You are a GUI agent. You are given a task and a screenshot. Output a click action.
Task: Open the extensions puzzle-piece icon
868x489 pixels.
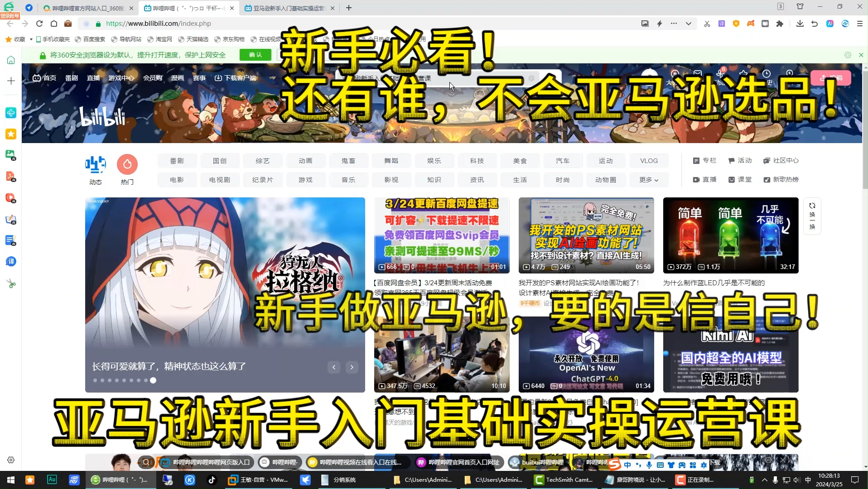point(780,24)
